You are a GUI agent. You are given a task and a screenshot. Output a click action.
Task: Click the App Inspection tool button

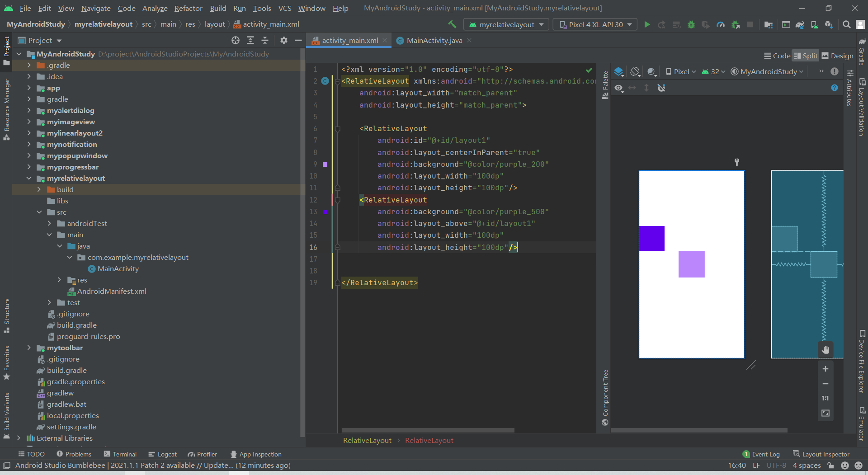256,454
